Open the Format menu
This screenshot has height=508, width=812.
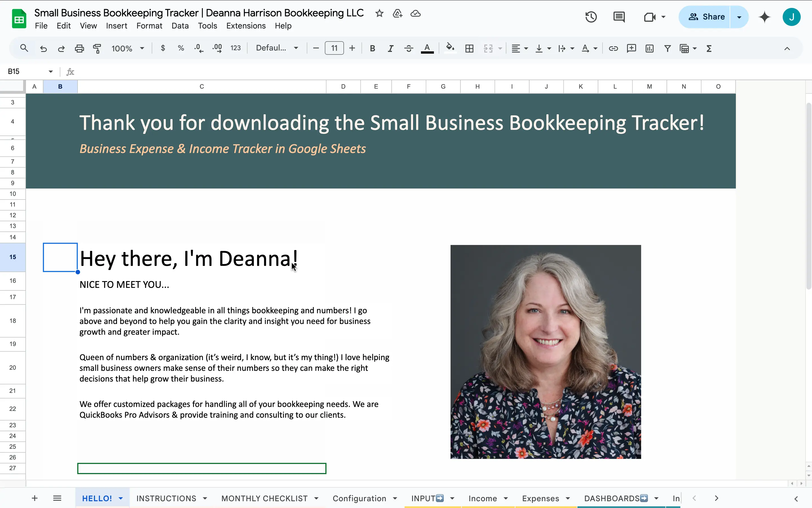click(x=149, y=26)
